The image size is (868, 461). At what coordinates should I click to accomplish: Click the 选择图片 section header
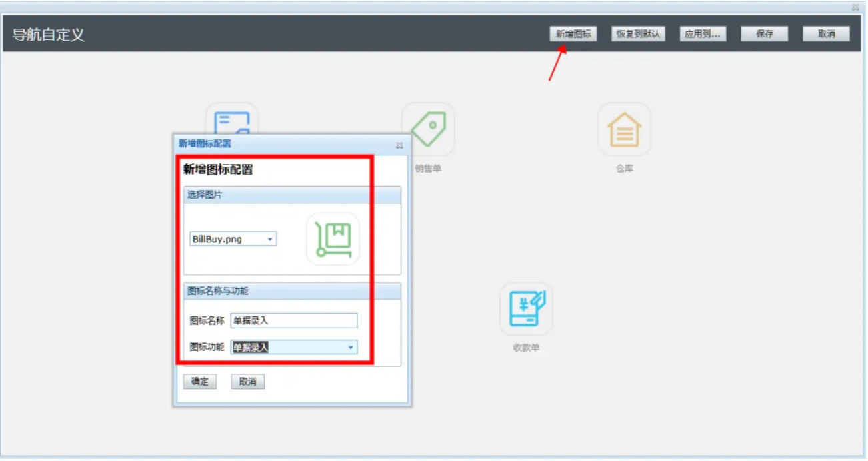coord(293,195)
